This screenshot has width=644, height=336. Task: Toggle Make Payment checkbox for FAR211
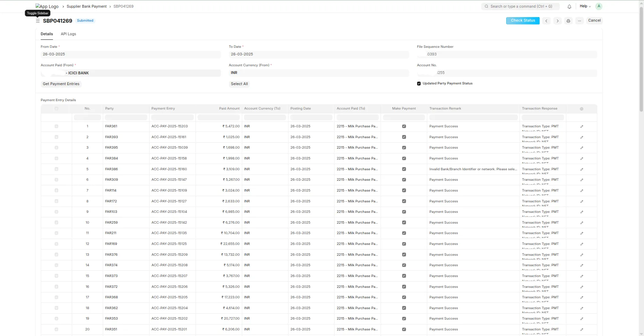tap(404, 233)
